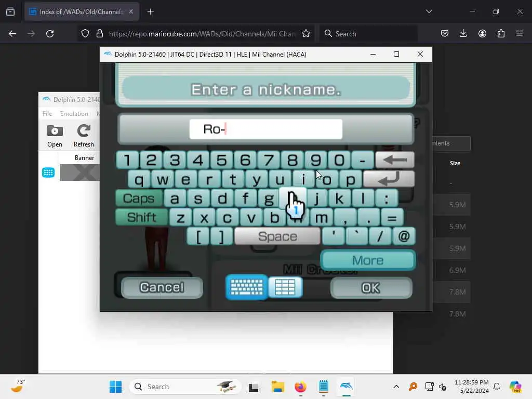532x399 pixels.
Task: Tap the letter r key
Action: 209,179
